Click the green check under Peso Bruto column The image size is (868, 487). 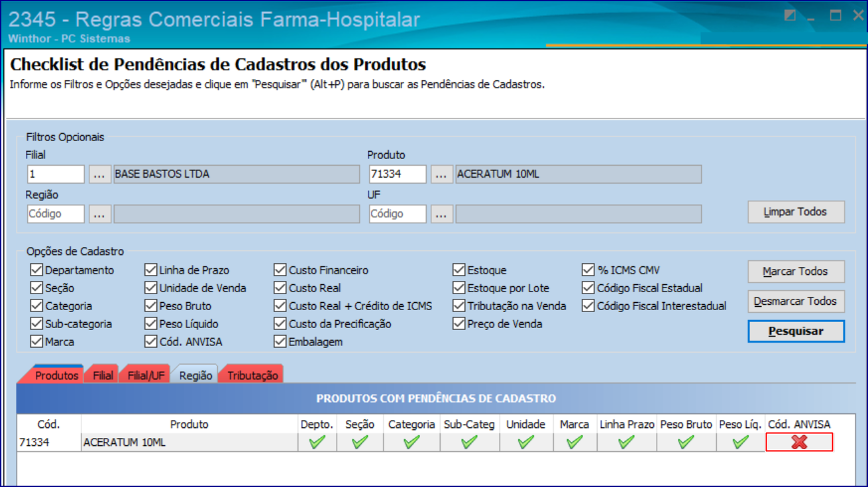[686, 443]
